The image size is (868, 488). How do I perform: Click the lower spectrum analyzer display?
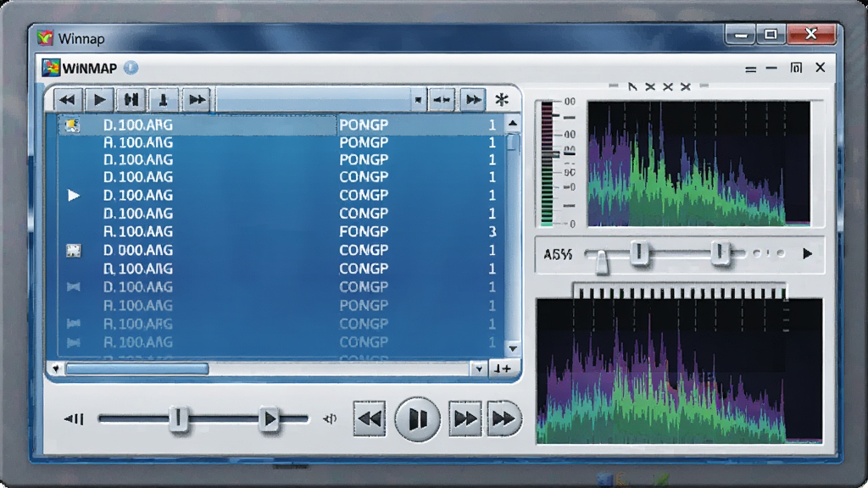679,371
